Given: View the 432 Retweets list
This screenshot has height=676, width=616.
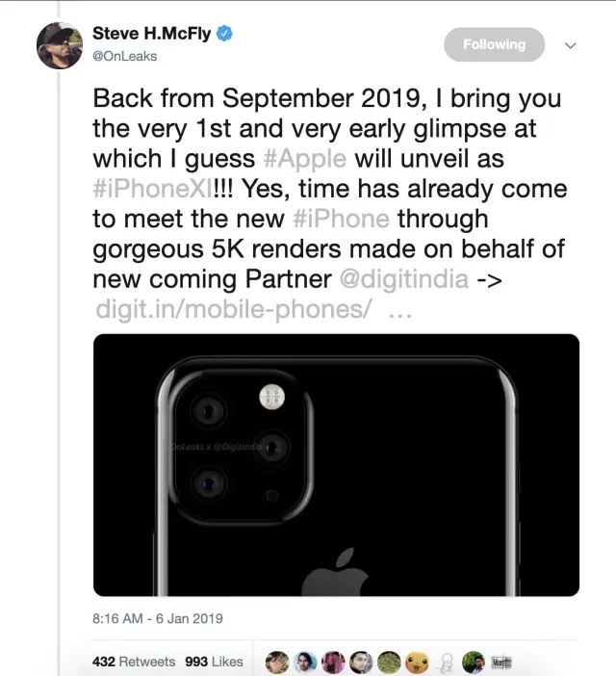Looking at the screenshot, I should [134, 663].
